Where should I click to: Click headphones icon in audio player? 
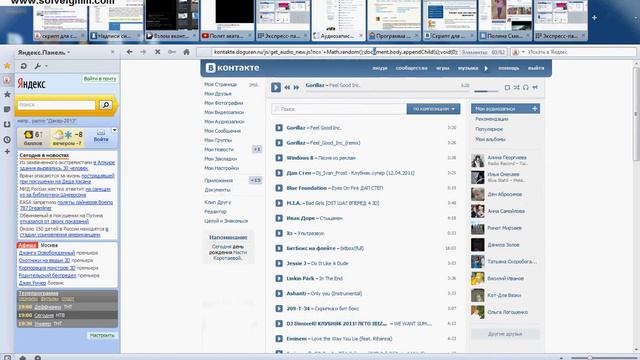pos(526,87)
